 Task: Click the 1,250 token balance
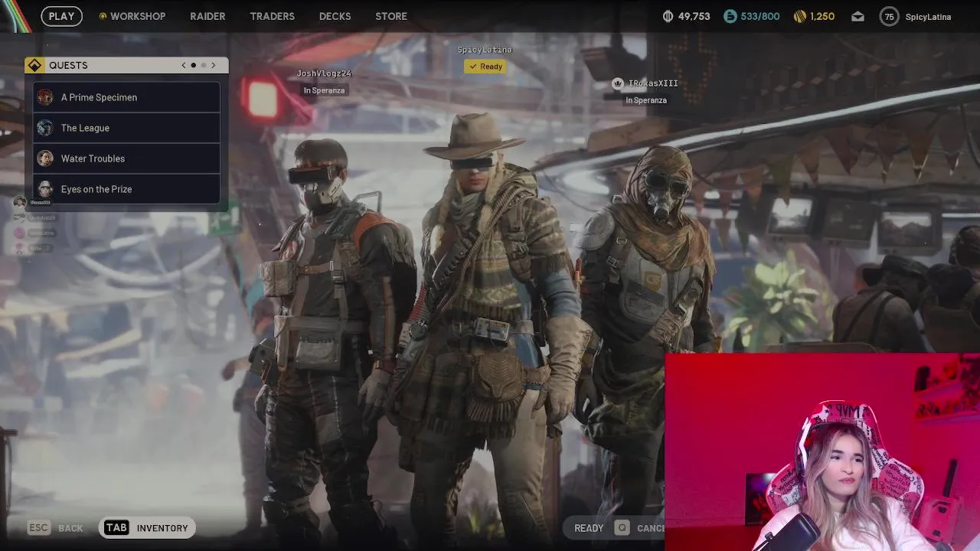(822, 16)
